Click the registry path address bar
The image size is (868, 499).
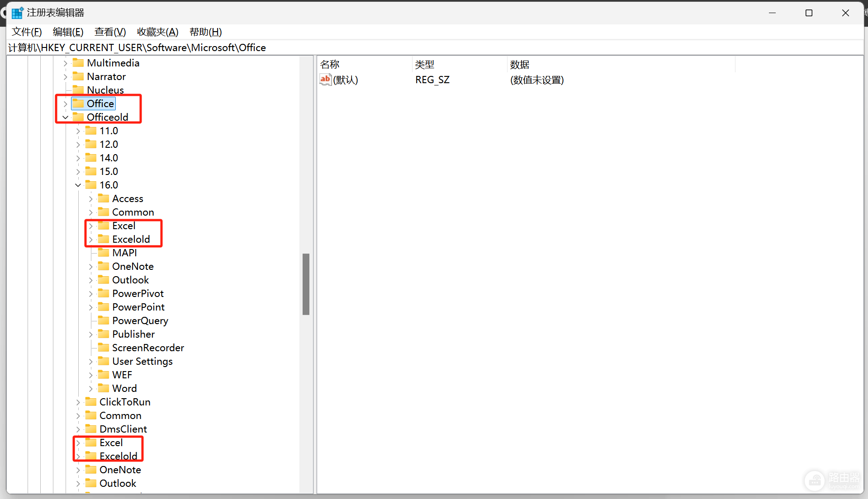[x=435, y=47]
